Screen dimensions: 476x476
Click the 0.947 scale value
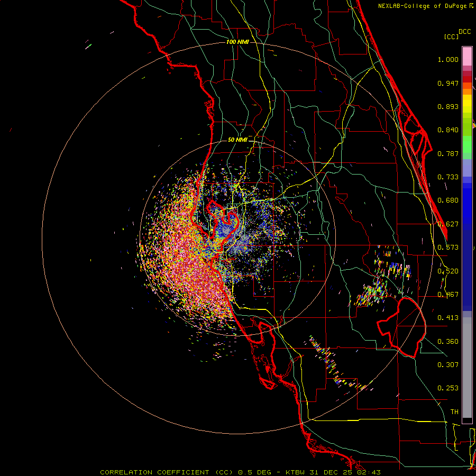(x=448, y=83)
